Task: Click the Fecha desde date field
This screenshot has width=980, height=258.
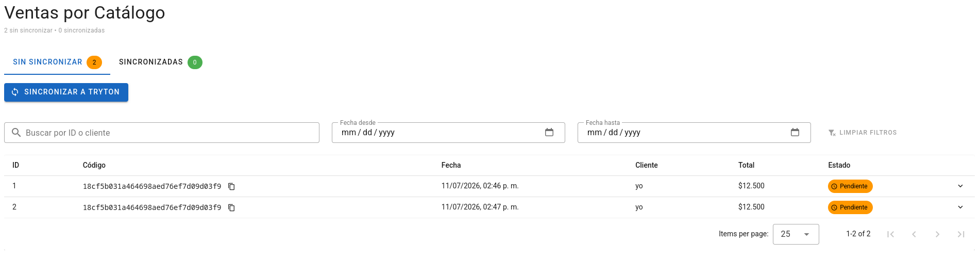Action: tap(448, 133)
